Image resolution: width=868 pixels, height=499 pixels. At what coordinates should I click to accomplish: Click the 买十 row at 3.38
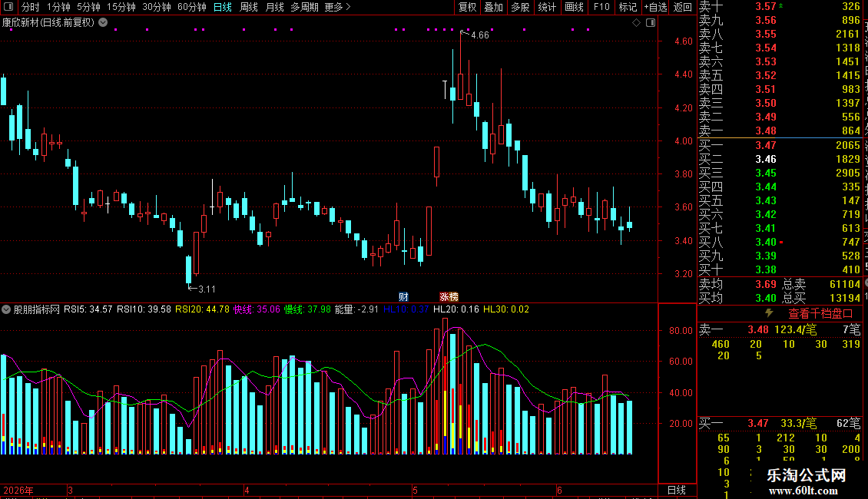(x=780, y=269)
